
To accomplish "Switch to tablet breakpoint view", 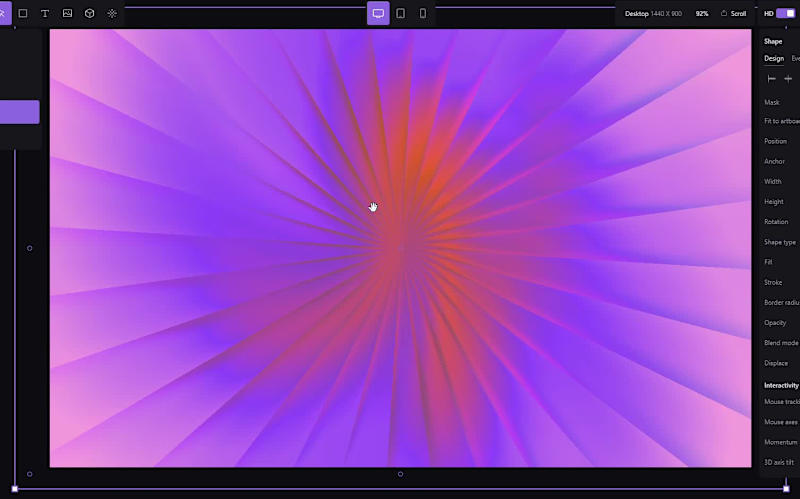I will (401, 13).
